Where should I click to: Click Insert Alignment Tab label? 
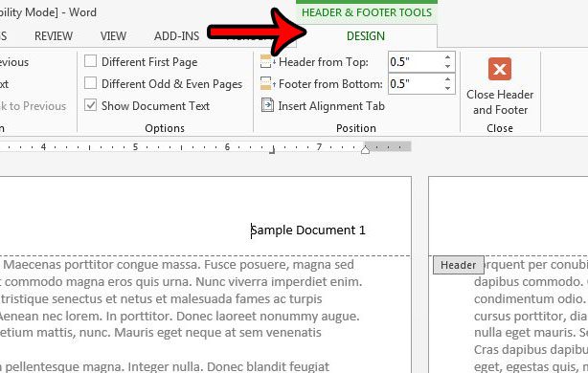pos(331,106)
